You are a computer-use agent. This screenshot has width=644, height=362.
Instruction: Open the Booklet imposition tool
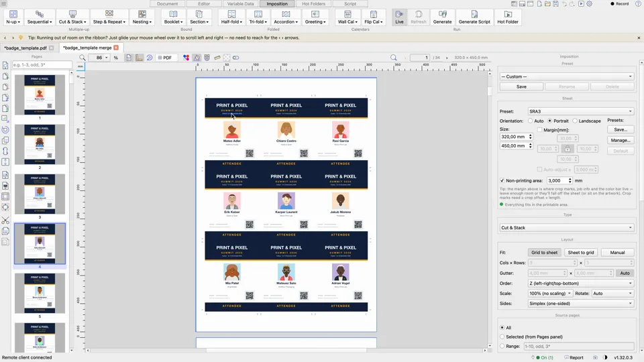point(173,17)
